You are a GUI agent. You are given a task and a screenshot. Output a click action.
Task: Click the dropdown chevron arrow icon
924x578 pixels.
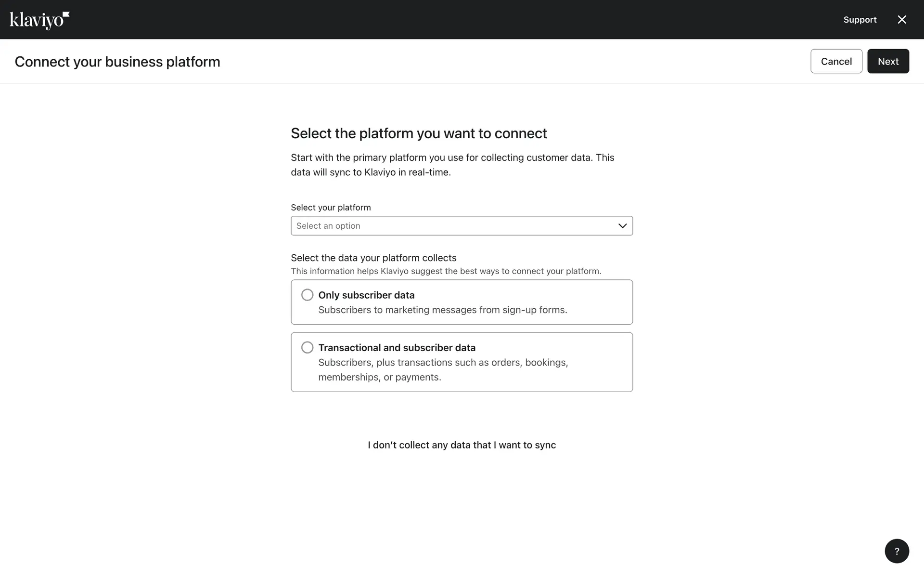tap(622, 226)
